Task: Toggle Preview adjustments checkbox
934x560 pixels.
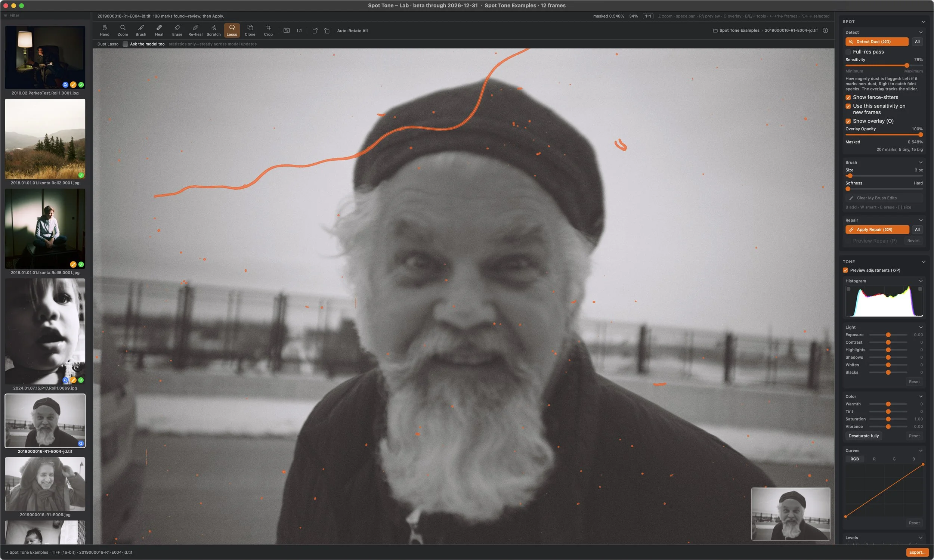Action: (845, 270)
